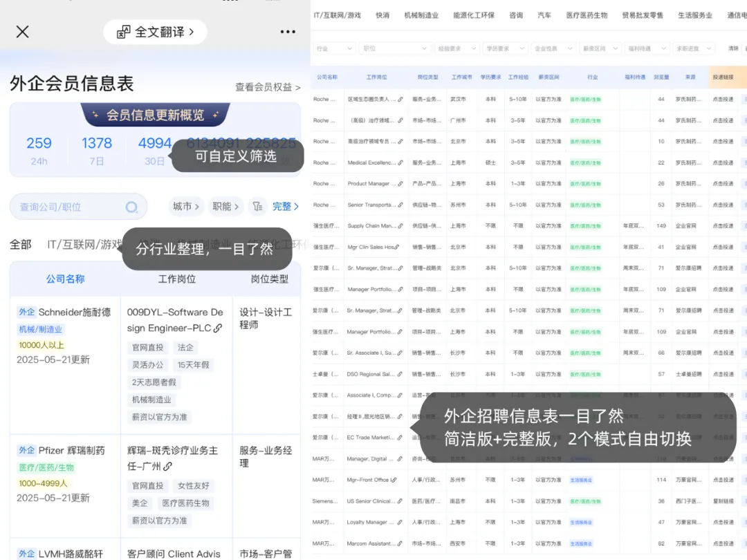This screenshot has height=560, width=747.
Task: Select IT/互联网/游戏 tab in top bar
Action: (x=338, y=15)
